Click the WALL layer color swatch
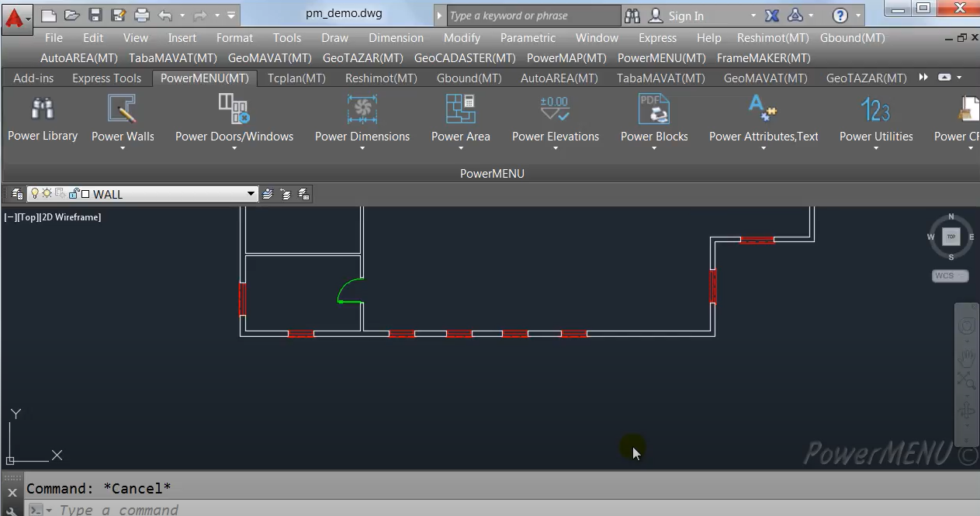Screen dimensions: 980x516 85,194
